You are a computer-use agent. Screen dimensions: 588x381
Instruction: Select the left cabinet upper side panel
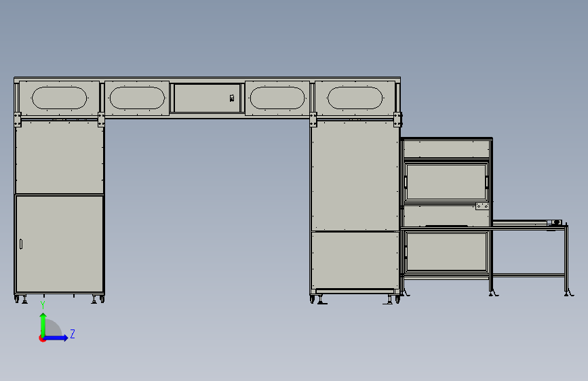pos(59,157)
